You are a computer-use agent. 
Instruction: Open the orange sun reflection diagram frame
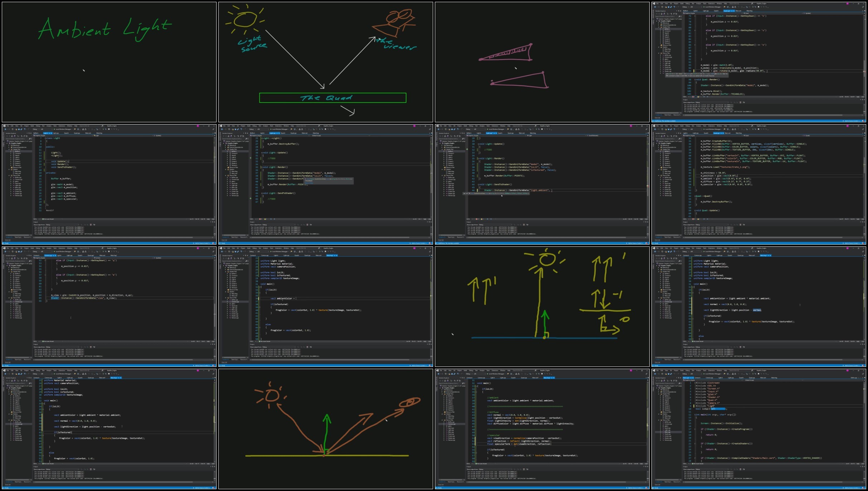pyautogui.click(x=326, y=429)
